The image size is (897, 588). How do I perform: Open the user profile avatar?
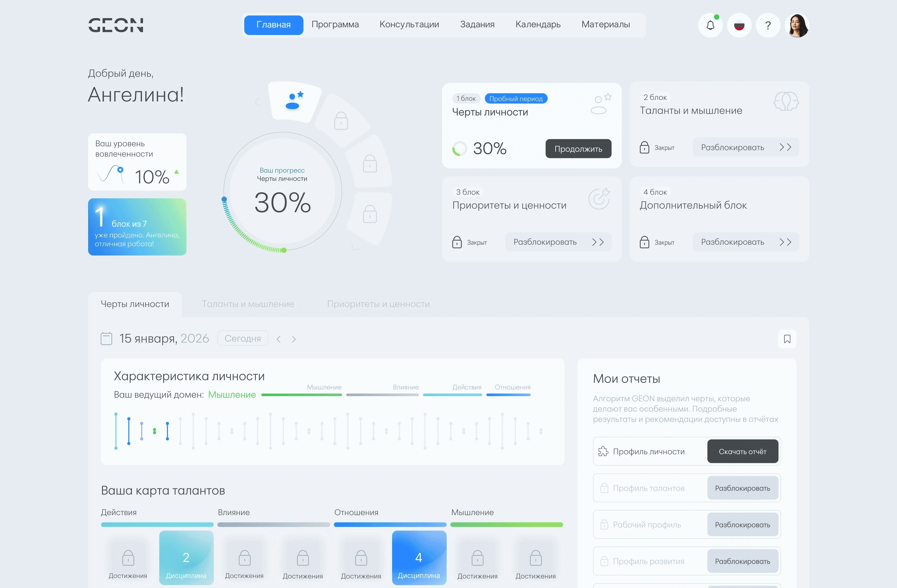[797, 25]
